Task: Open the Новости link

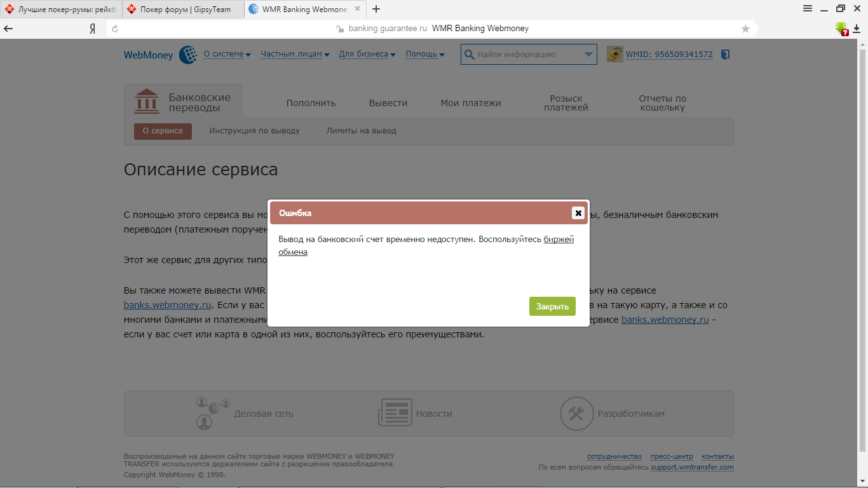Action: click(x=434, y=414)
